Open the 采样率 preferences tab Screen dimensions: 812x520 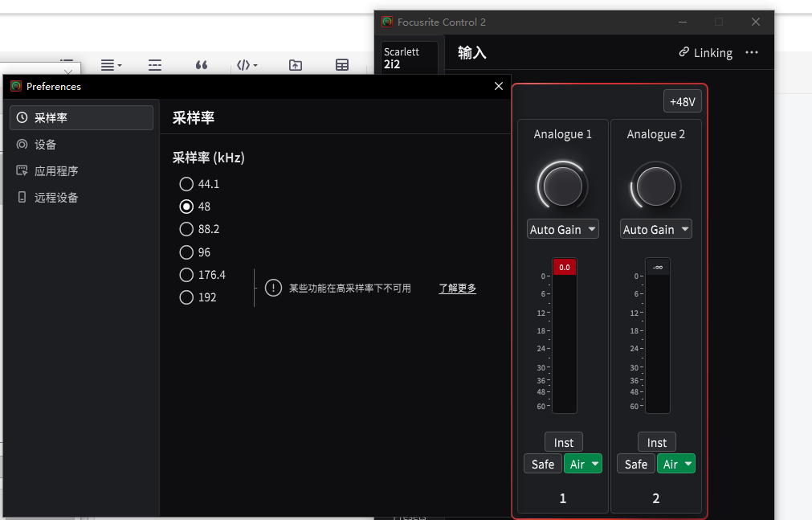tap(81, 117)
